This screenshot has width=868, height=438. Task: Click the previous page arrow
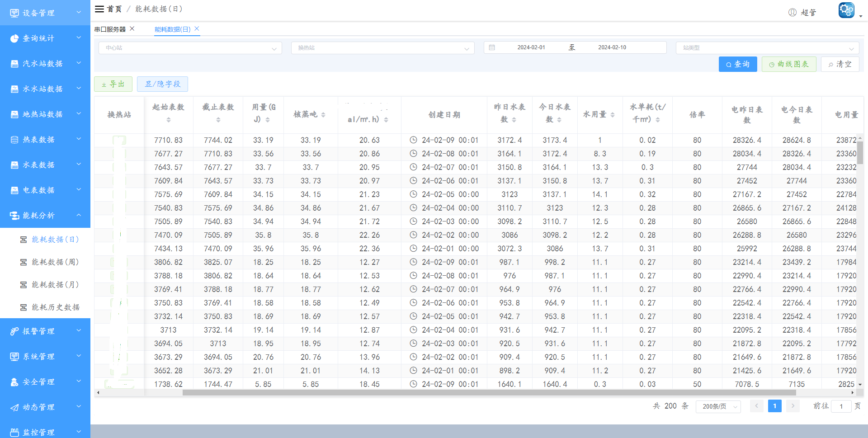click(756, 406)
